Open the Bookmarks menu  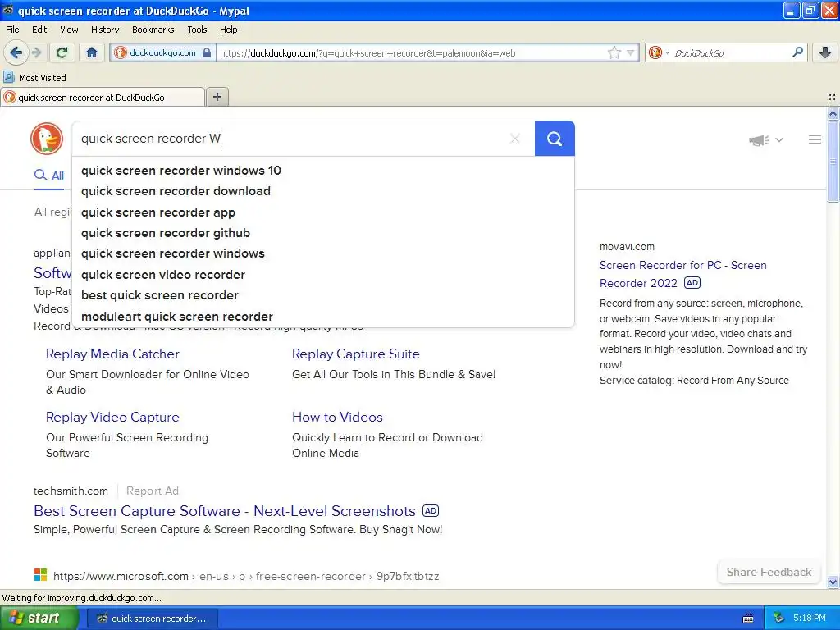pos(153,30)
